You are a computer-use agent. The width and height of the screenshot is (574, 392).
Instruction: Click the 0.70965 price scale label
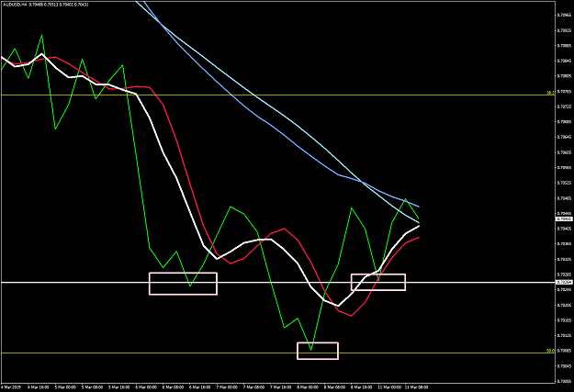tap(564, 15)
